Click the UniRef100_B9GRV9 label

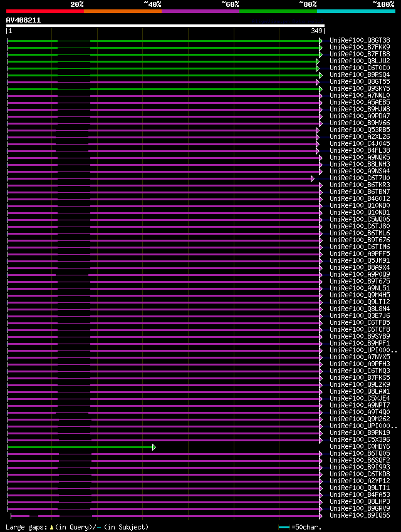tap(360, 509)
